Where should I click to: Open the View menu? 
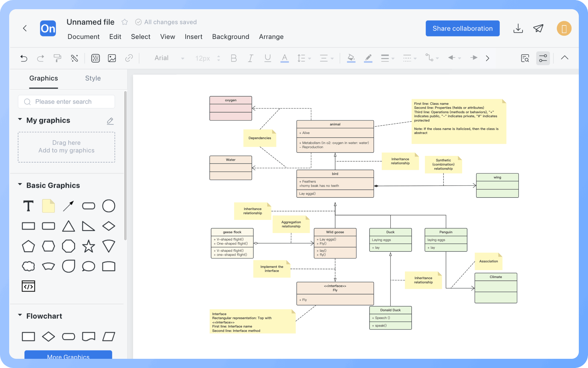coord(168,37)
